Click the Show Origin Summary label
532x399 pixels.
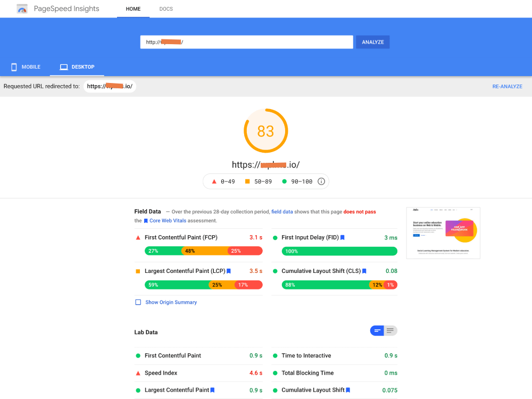(x=171, y=302)
